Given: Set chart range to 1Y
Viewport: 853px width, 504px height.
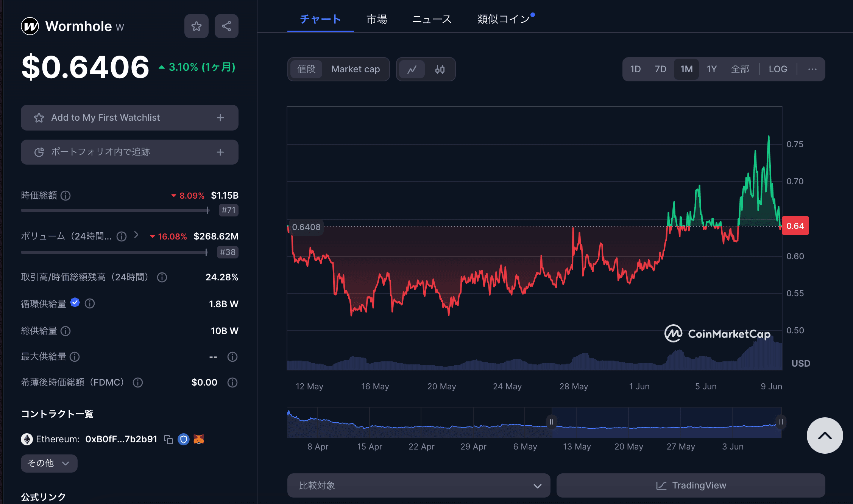Looking at the screenshot, I should 711,69.
